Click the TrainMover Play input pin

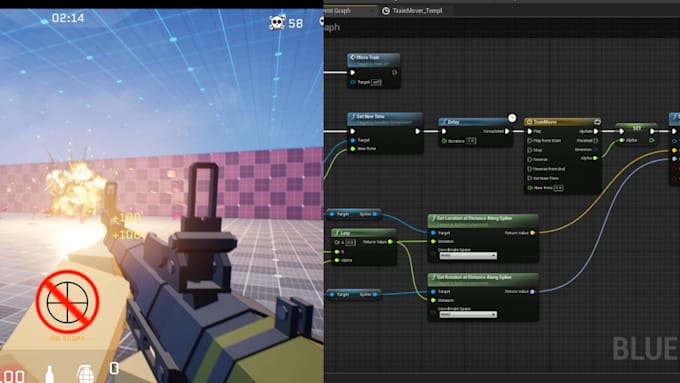[530, 131]
